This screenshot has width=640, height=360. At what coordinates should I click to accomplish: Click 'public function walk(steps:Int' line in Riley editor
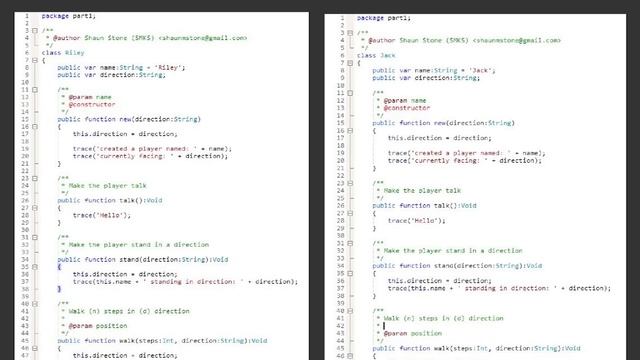[x=162, y=341]
